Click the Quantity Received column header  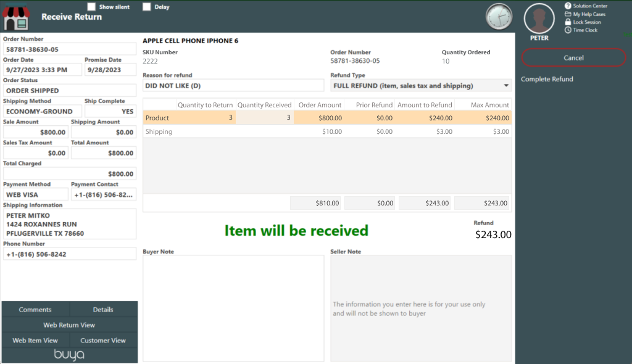(x=264, y=105)
